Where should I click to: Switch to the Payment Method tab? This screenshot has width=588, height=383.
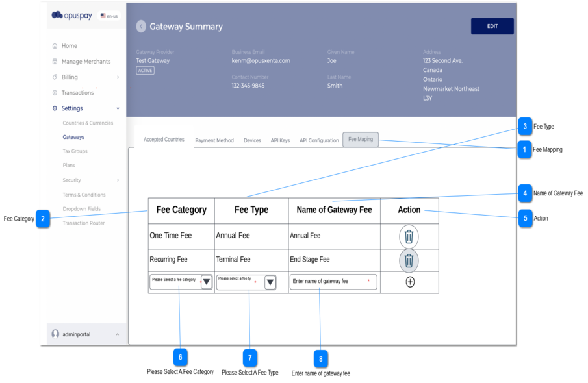(x=214, y=140)
